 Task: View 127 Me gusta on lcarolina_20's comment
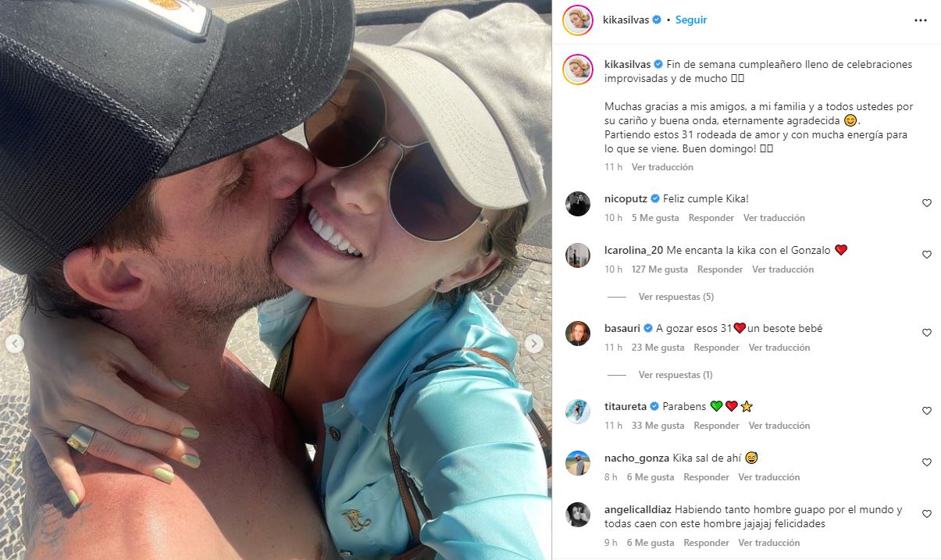(660, 269)
